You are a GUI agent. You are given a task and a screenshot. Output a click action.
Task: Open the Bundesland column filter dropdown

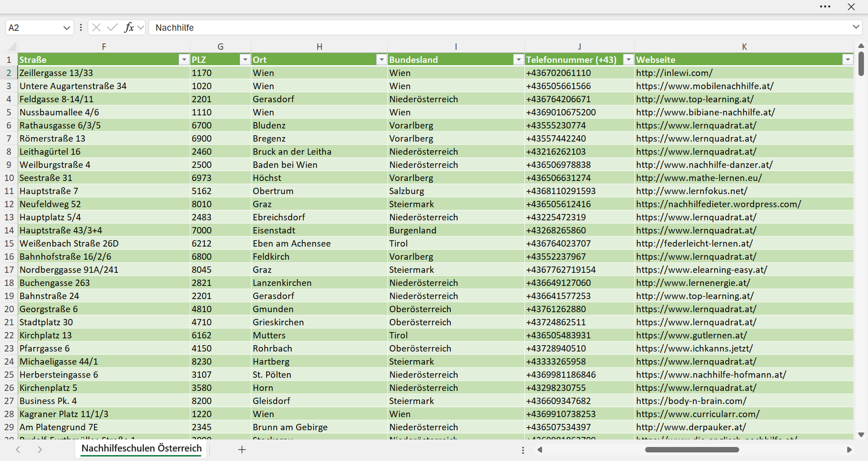tap(518, 60)
